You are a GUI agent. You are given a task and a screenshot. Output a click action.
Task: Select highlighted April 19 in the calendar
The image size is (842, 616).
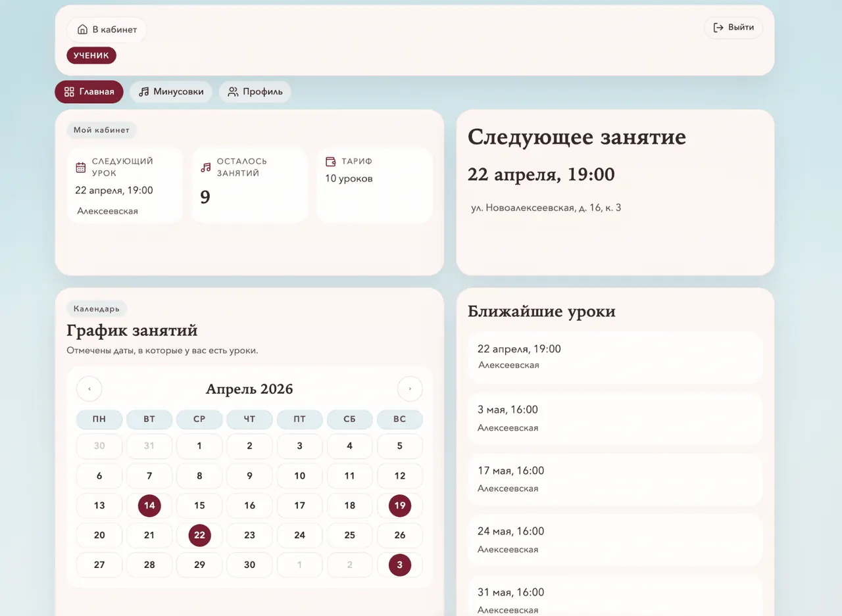point(400,506)
